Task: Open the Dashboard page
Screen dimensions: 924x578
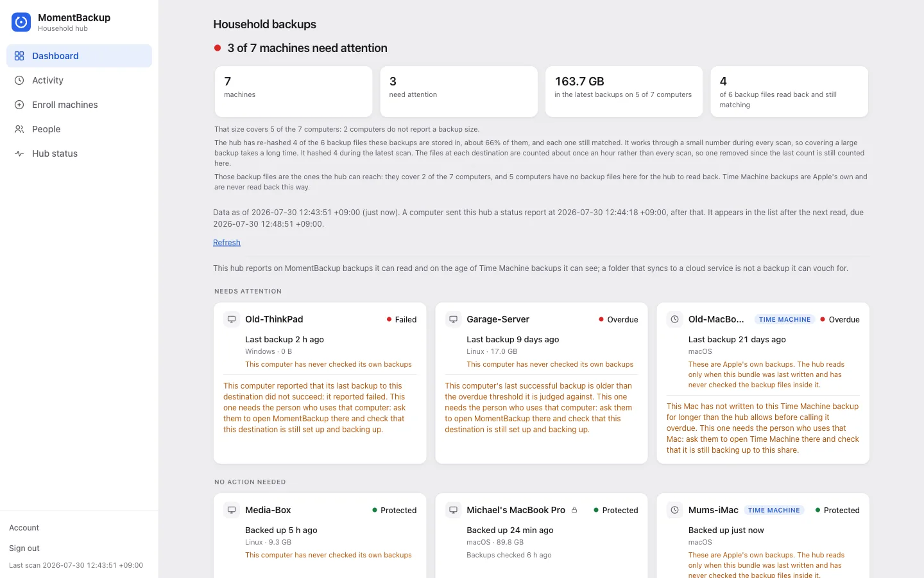Action: [x=79, y=56]
